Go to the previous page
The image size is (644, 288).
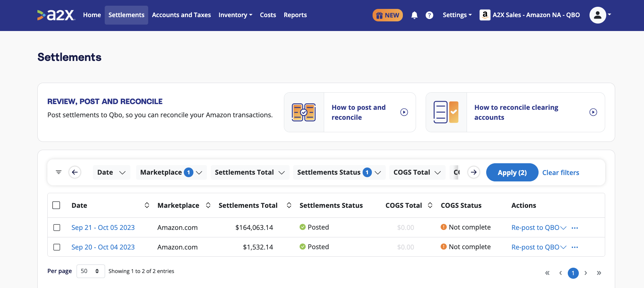(561, 273)
